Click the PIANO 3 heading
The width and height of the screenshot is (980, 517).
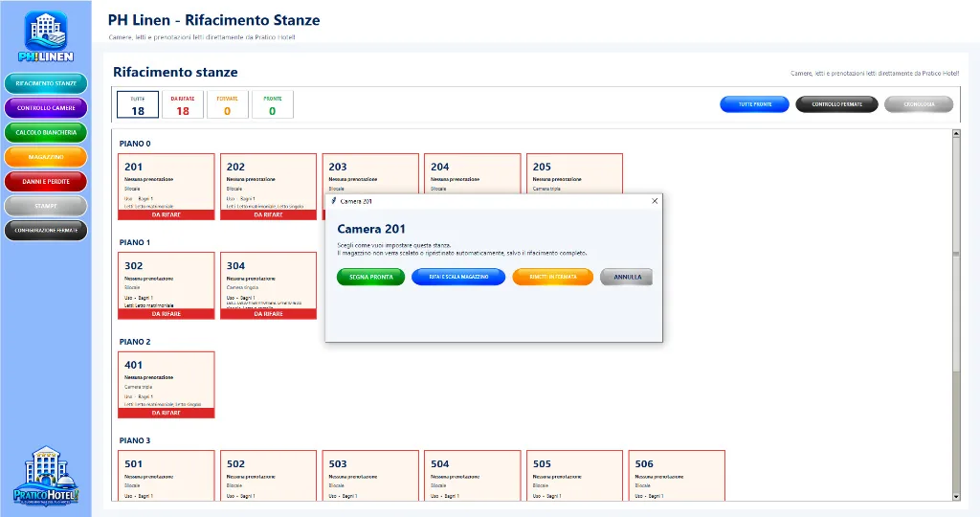(x=135, y=440)
